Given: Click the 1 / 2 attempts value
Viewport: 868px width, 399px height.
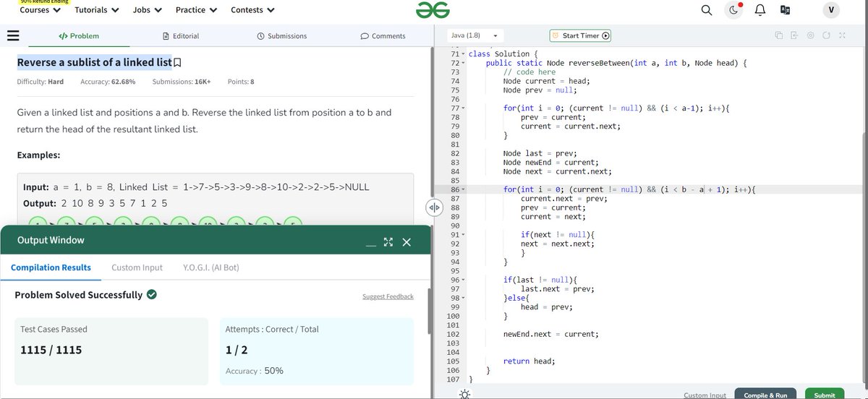Looking at the screenshot, I should click(x=236, y=351).
